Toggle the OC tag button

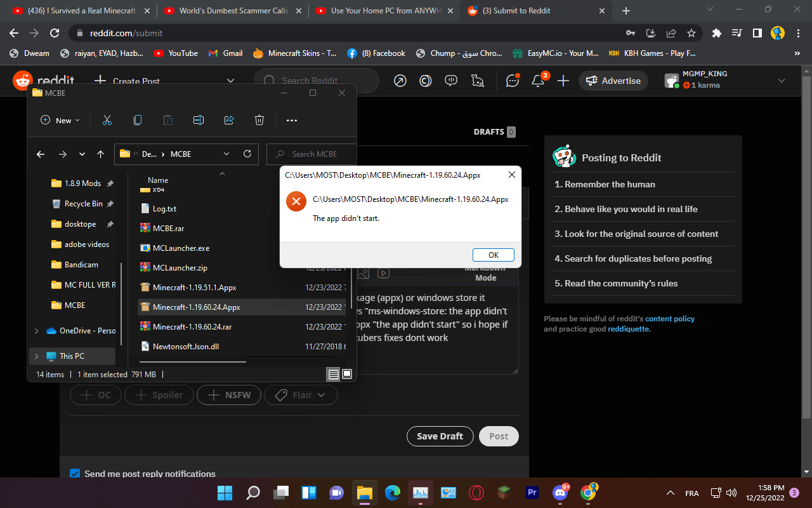pyautogui.click(x=96, y=395)
